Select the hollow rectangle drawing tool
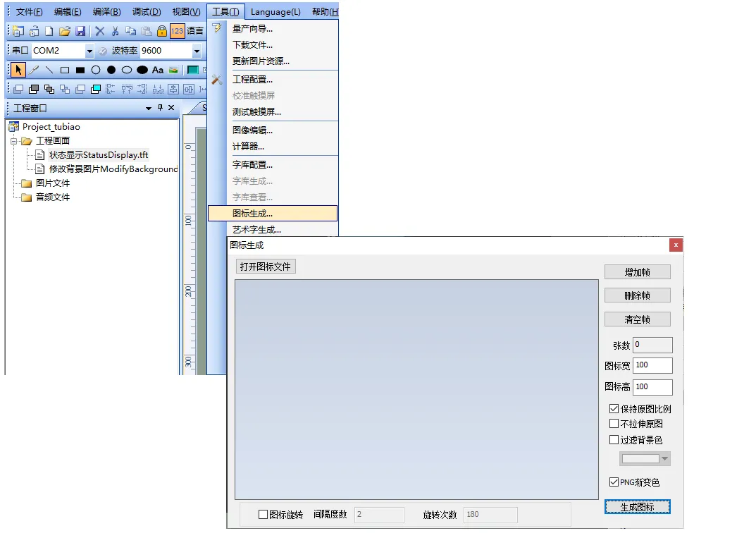This screenshot has width=756, height=538. click(65, 70)
